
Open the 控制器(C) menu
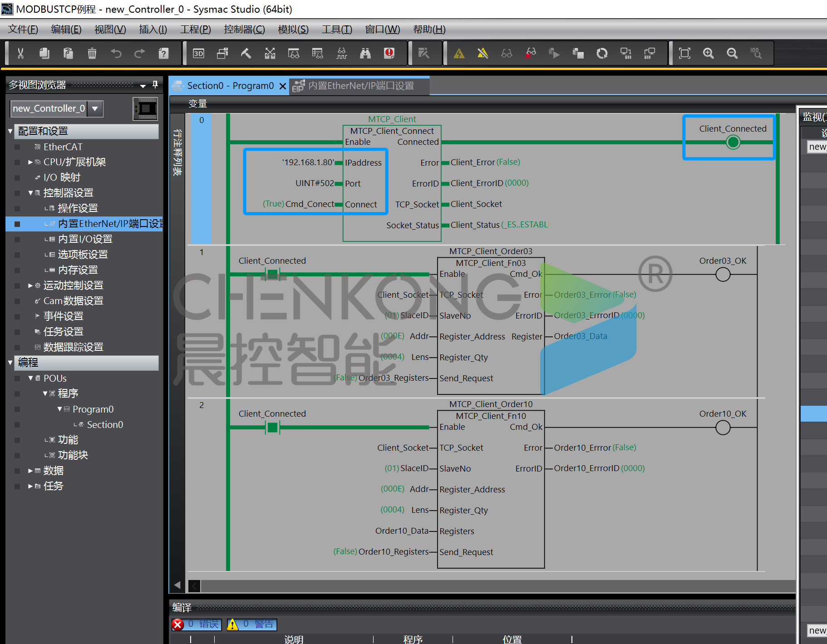[x=244, y=29]
